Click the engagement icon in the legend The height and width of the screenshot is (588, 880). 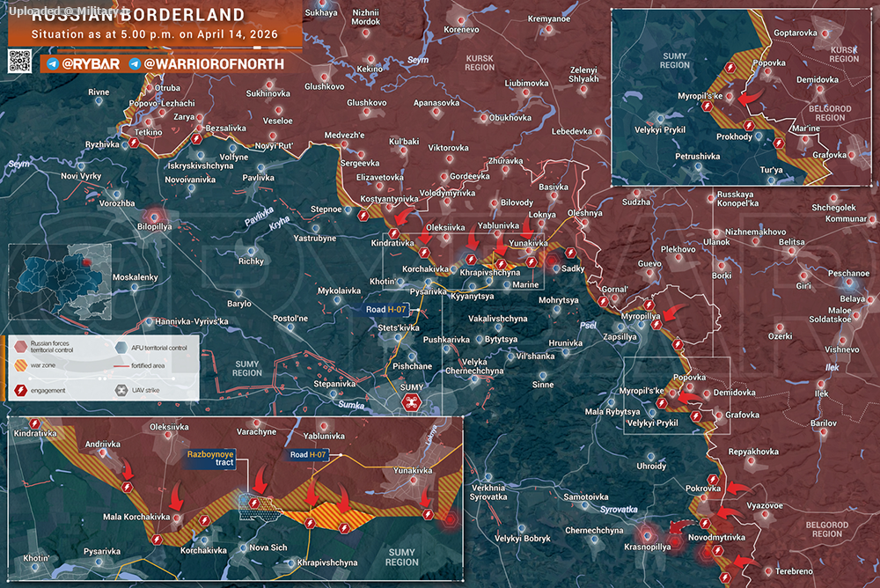[x=21, y=390]
